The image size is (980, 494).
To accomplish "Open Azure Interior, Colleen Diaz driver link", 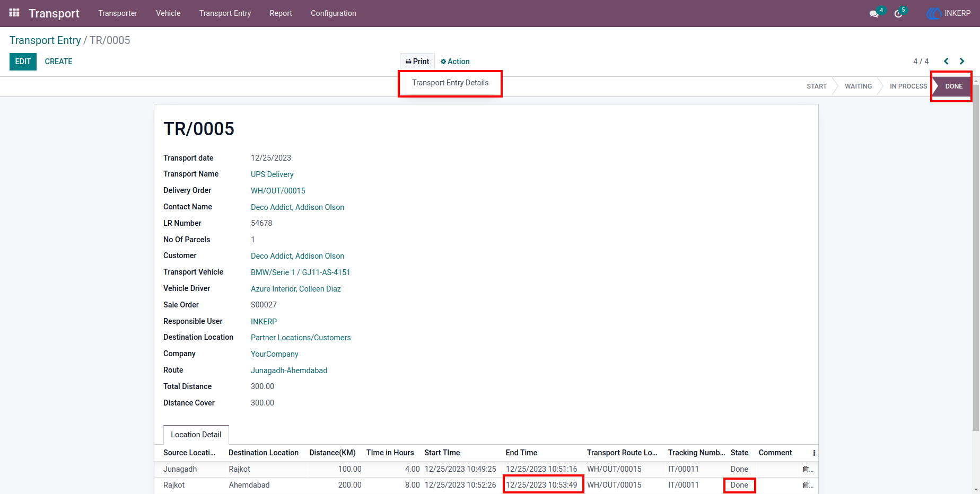I will [x=296, y=289].
